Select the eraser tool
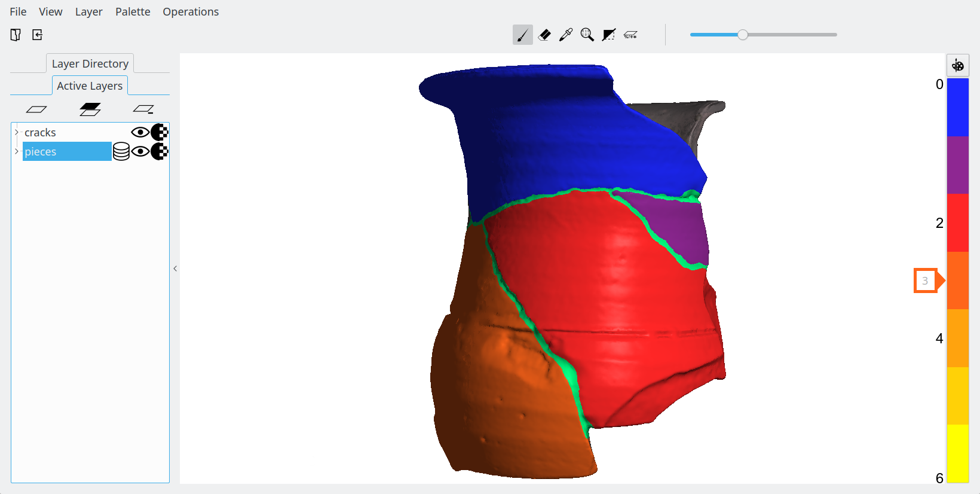The height and width of the screenshot is (494, 980). [x=544, y=35]
